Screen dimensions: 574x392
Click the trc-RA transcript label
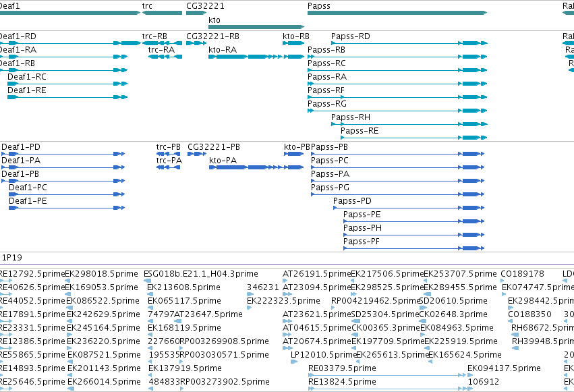(161, 50)
